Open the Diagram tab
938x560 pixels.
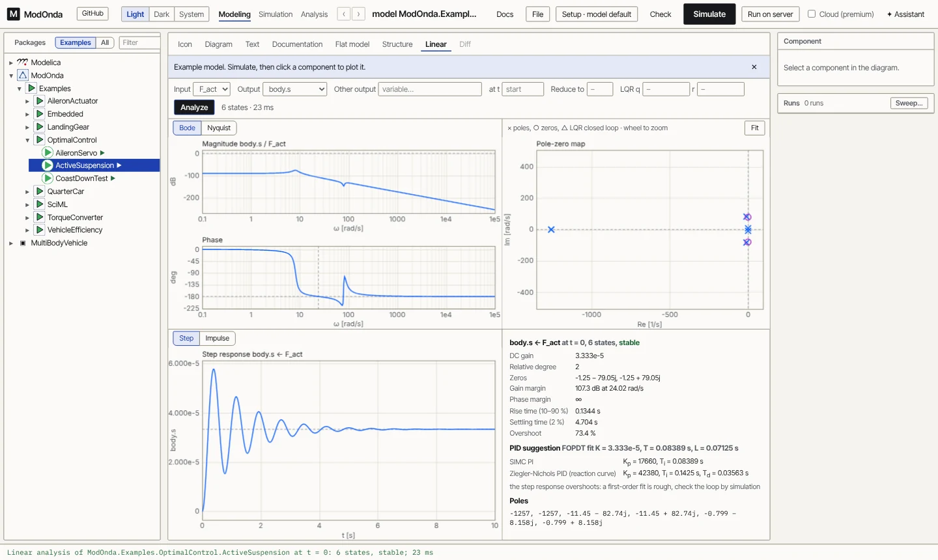[x=218, y=44]
